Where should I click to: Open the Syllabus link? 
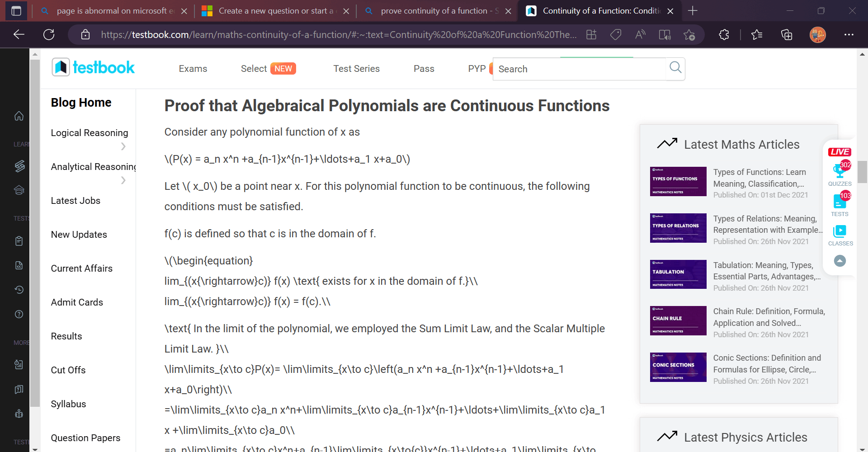[x=68, y=404]
